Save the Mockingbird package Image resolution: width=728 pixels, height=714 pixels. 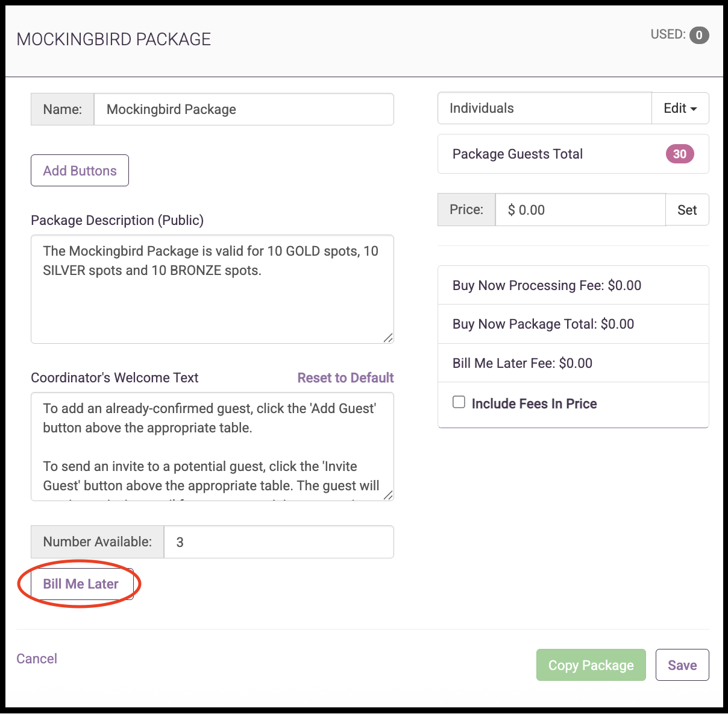pyautogui.click(x=682, y=665)
